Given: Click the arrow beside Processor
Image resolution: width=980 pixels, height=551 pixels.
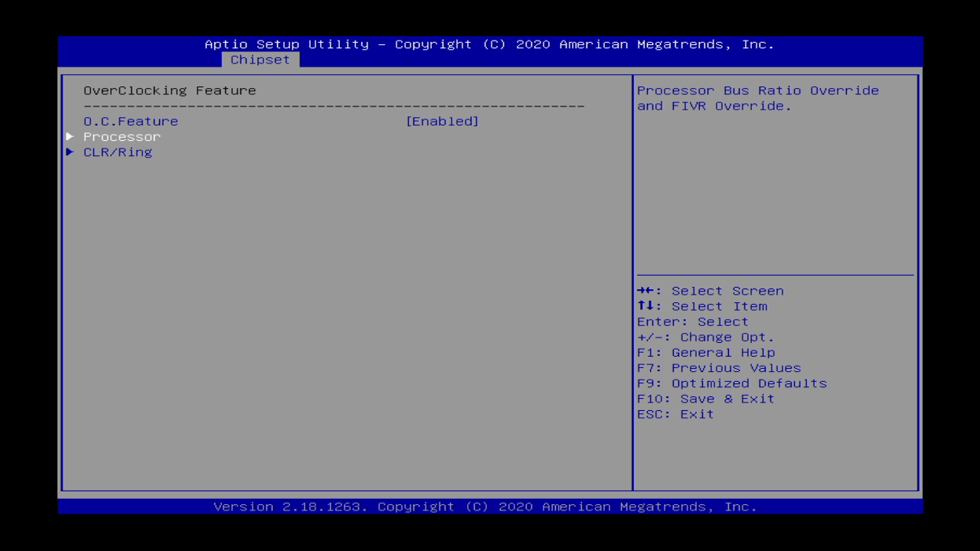Looking at the screenshot, I should [70, 136].
